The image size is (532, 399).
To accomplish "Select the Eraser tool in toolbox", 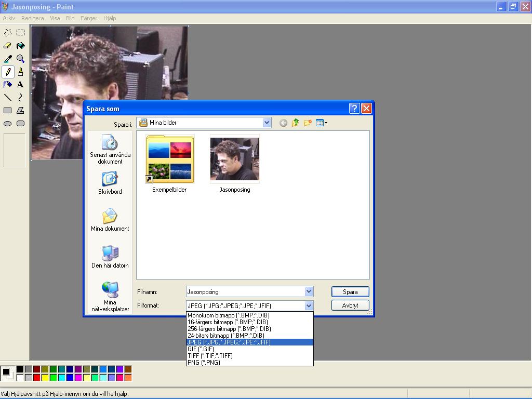I will pyautogui.click(x=8, y=46).
